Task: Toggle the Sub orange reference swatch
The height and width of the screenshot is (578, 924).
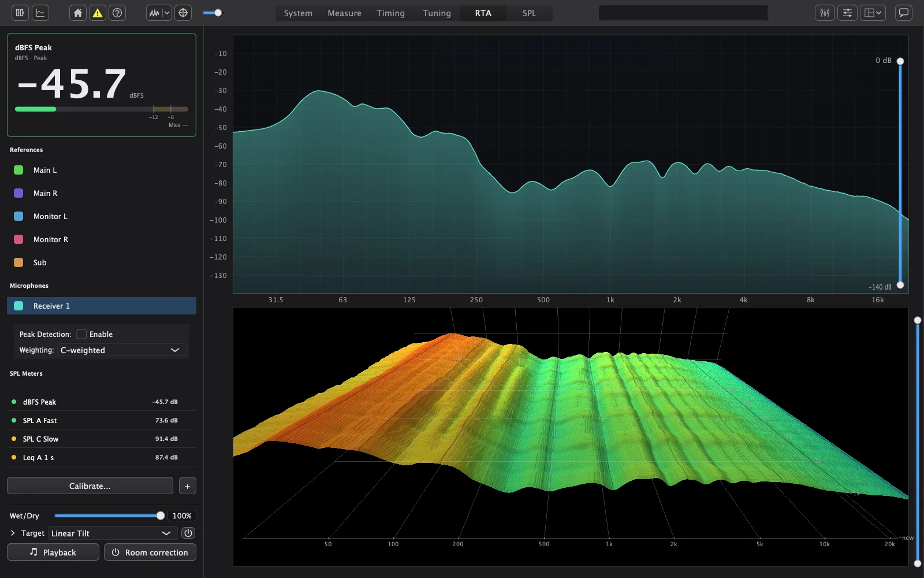Action: [18, 262]
